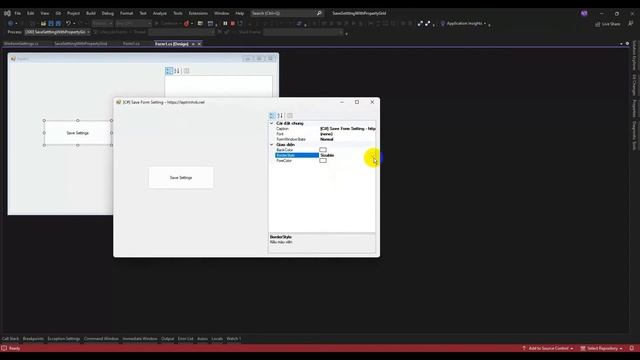Open the Debug menu
The image size is (640, 360).
(108, 13)
